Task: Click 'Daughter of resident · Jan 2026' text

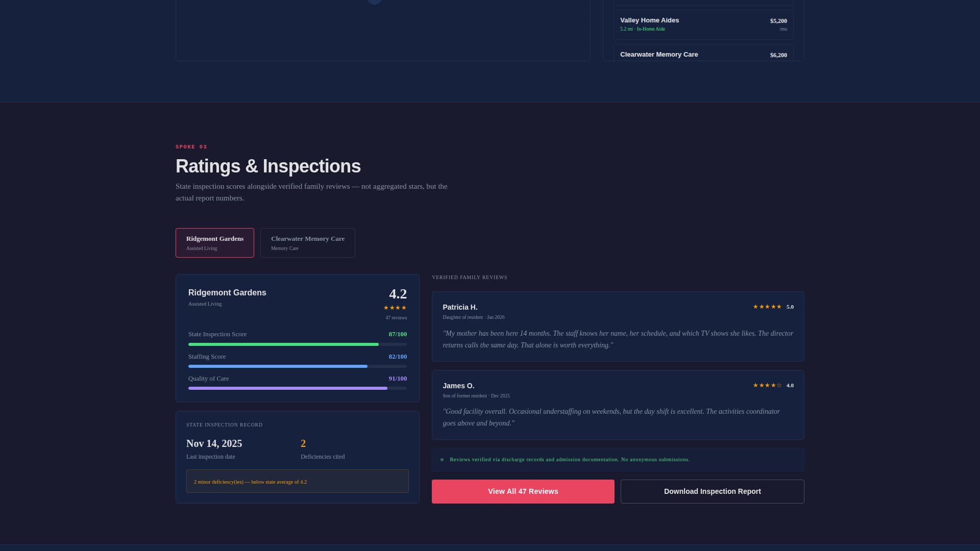Action: (x=473, y=317)
